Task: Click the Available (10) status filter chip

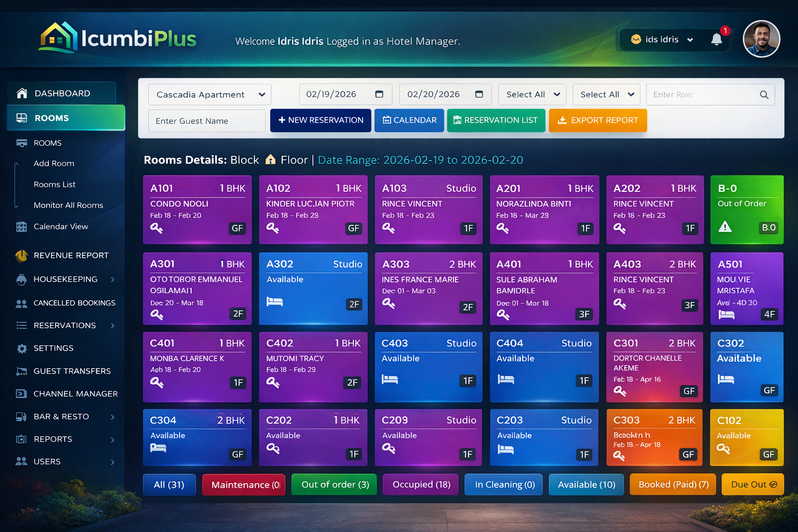Action: click(x=586, y=484)
